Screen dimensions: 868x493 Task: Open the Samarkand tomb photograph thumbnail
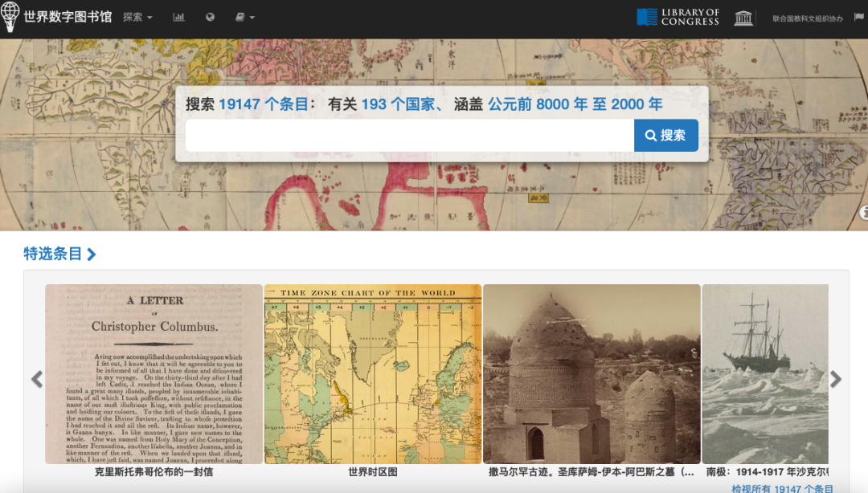pyautogui.click(x=592, y=374)
